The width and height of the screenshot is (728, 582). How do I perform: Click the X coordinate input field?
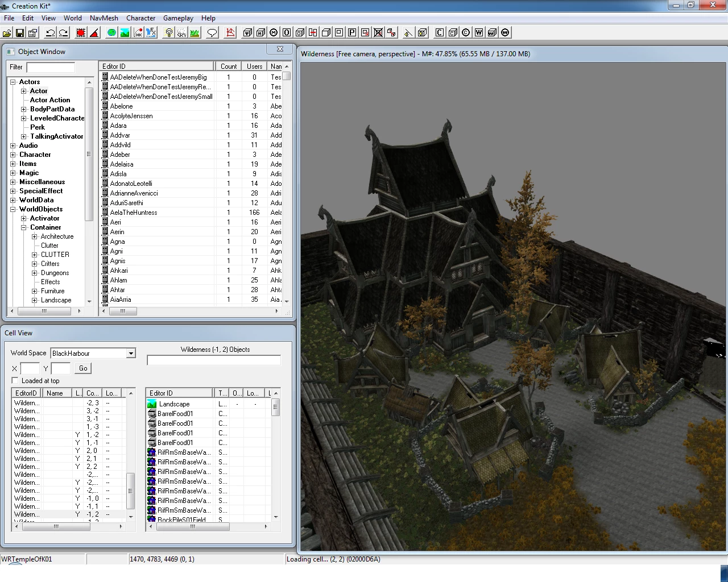pos(30,368)
